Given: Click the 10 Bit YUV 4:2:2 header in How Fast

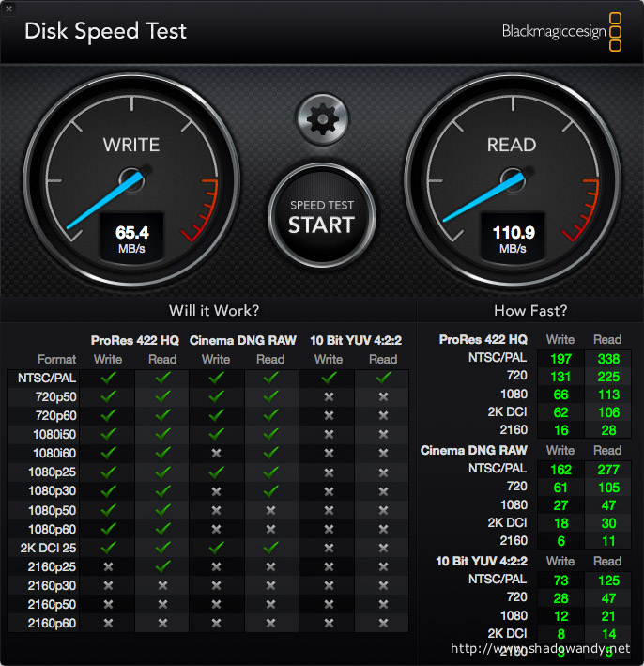Looking at the screenshot, I should (x=482, y=561).
